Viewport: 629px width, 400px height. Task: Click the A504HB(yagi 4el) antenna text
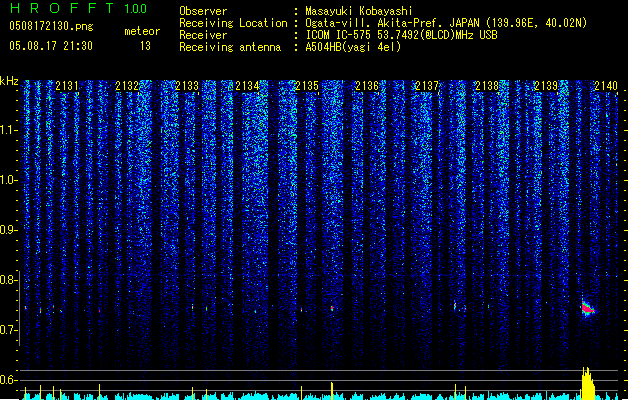353,47
